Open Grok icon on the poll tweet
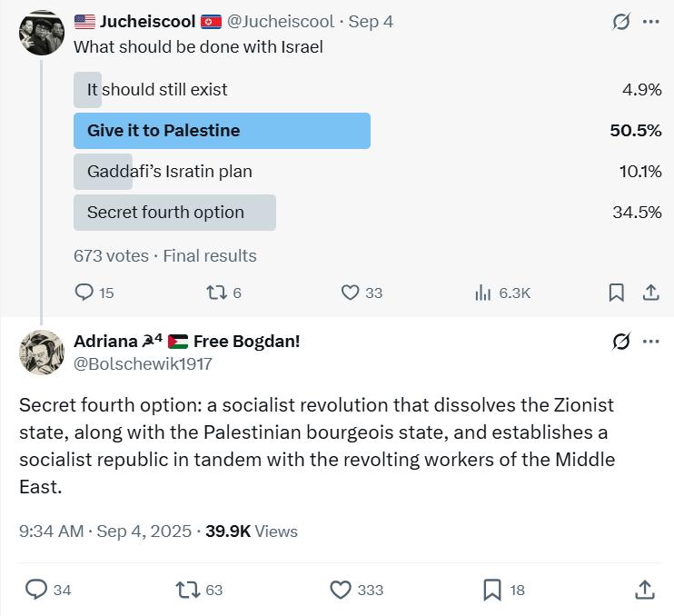 621,22
